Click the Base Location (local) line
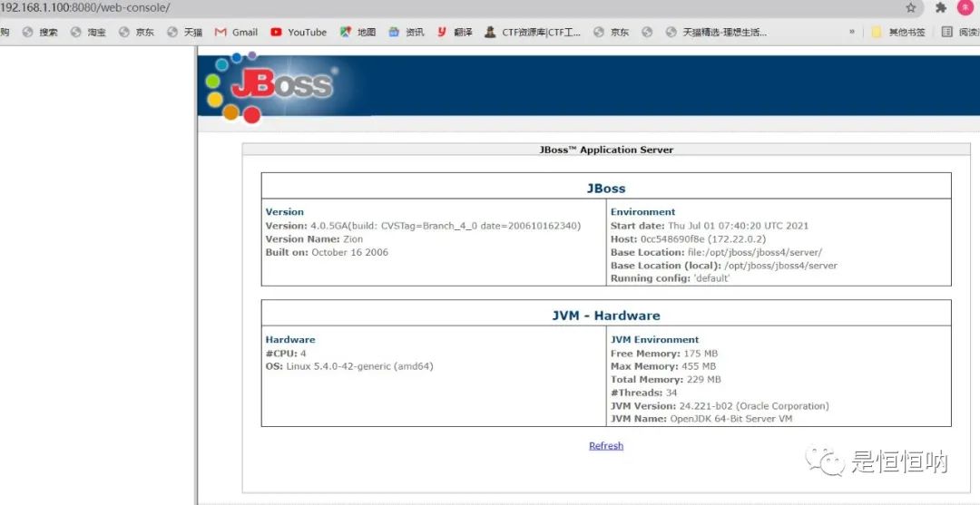980x505 pixels. 724,266
